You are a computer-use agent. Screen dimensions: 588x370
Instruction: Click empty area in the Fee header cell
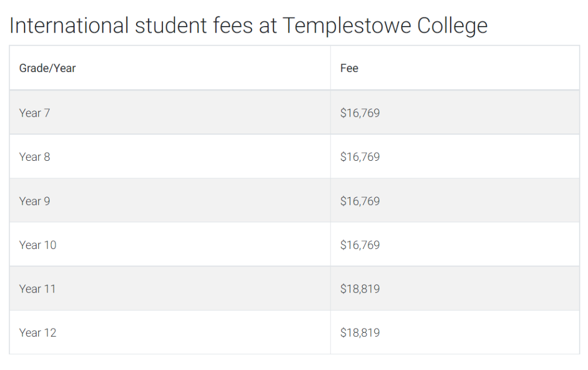tap(469, 68)
